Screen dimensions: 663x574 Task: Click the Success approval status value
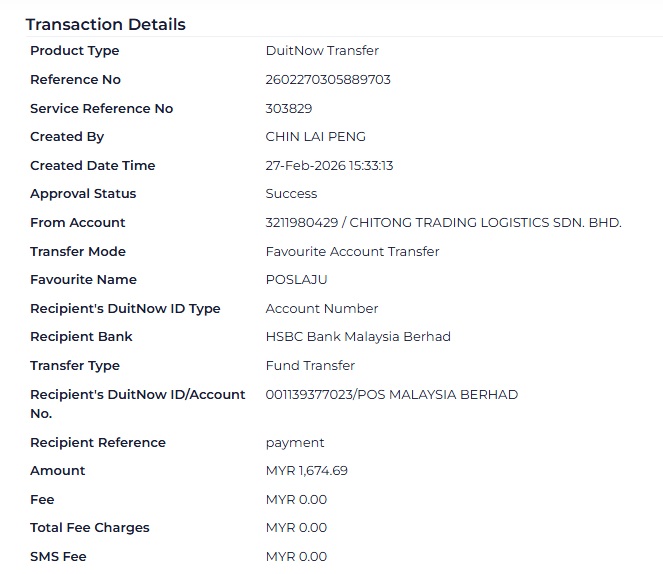click(291, 194)
